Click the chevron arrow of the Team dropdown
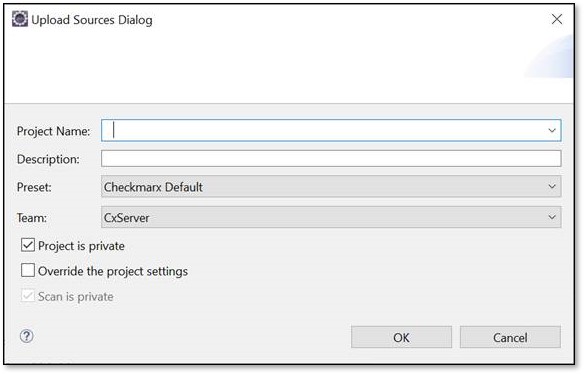Image resolution: width=584 pixels, height=374 pixels. tap(552, 217)
